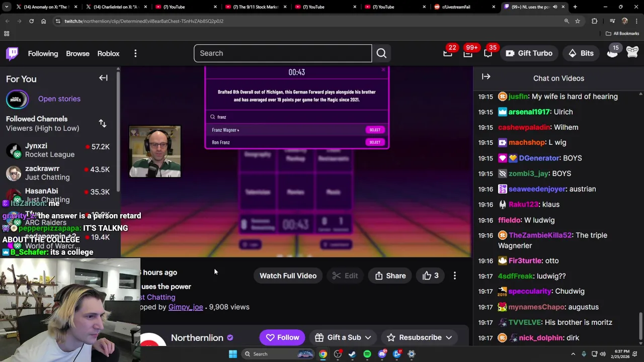This screenshot has height=362, width=644.
Task: Click Watch Full Video button
Action: (x=288, y=276)
